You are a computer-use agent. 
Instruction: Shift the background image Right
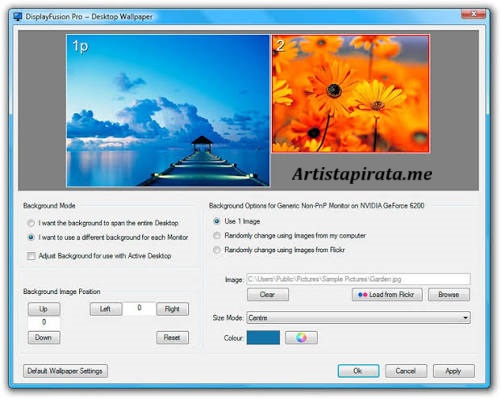pos(172,309)
